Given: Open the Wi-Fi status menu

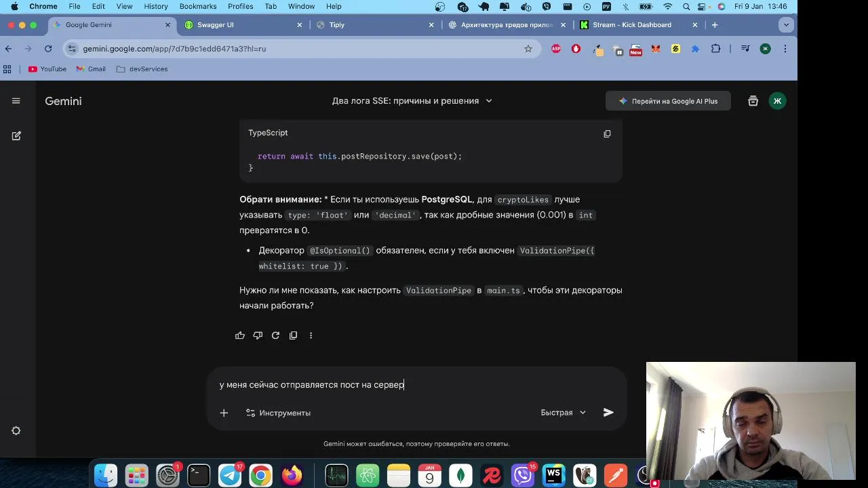Looking at the screenshot, I should pyautogui.click(x=668, y=6).
